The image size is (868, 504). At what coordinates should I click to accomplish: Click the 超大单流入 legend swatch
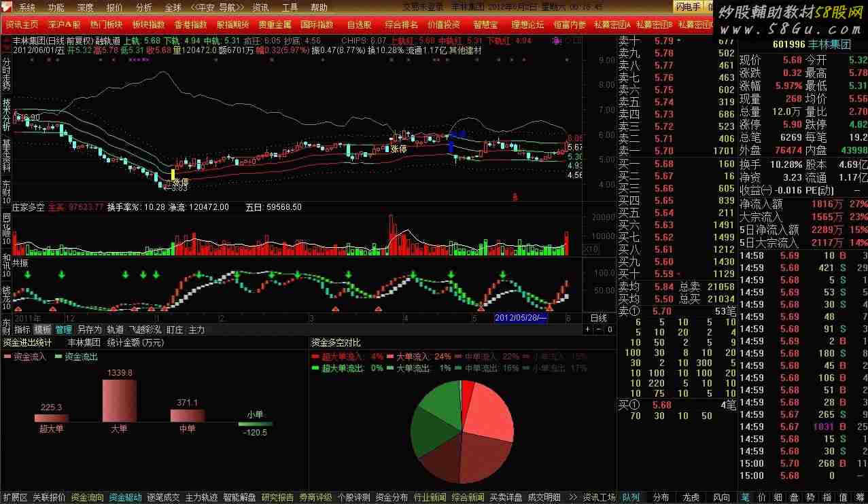click(x=315, y=356)
